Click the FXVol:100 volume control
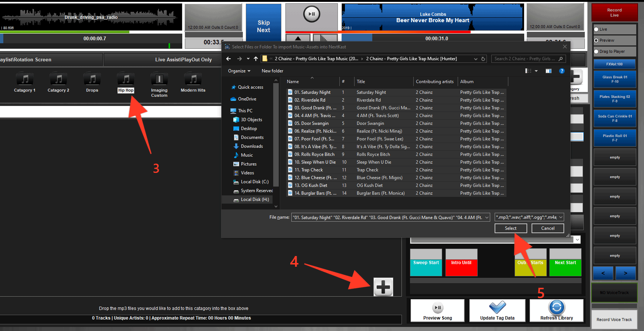Screen dimensions: 644x331 [614, 64]
